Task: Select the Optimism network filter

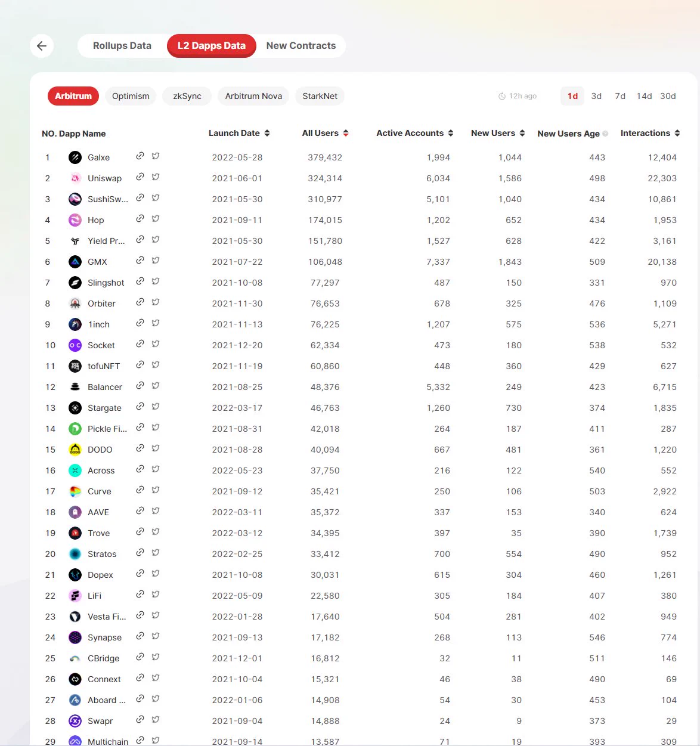Action: [131, 96]
